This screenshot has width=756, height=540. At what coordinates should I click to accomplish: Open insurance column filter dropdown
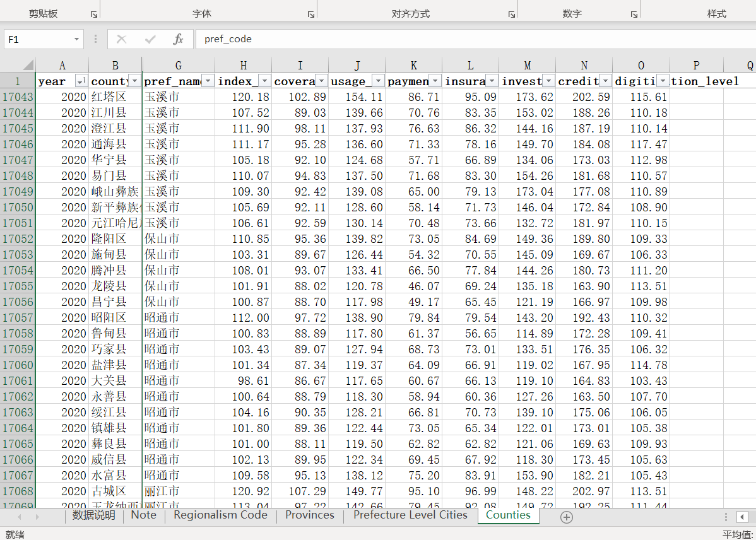coord(492,81)
